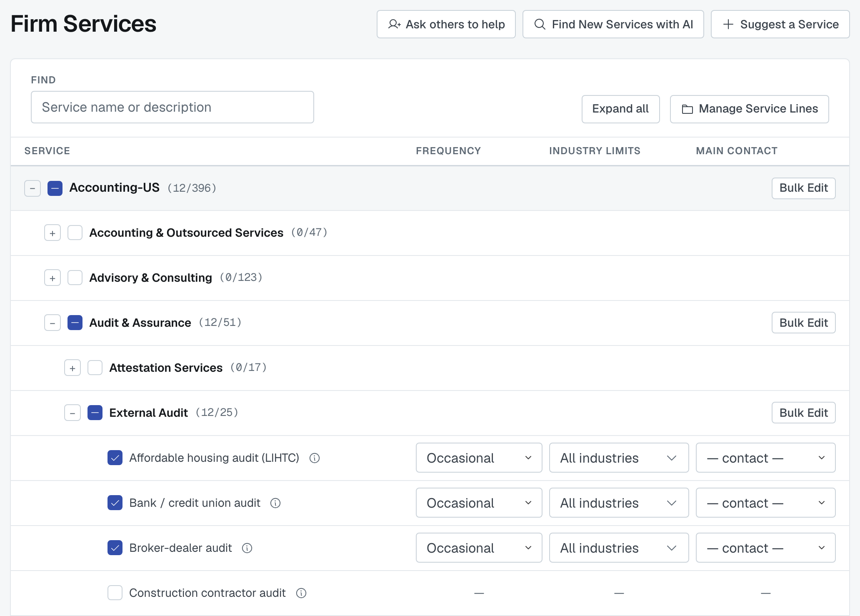Image resolution: width=860 pixels, height=616 pixels.
Task: Open Frequency dropdown for Affordable housing audit
Action: click(x=479, y=458)
